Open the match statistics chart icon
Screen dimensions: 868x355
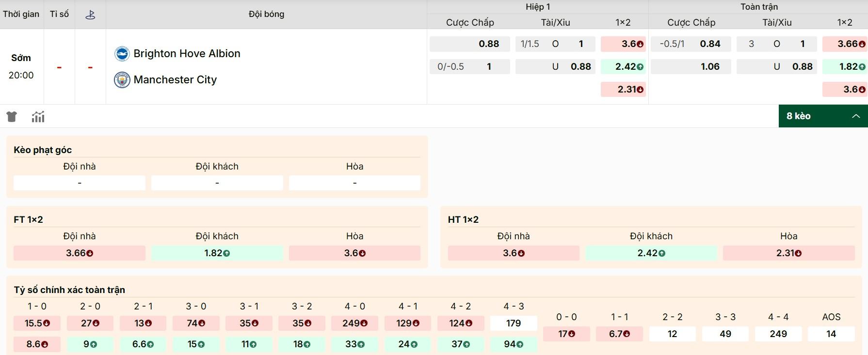(x=38, y=117)
